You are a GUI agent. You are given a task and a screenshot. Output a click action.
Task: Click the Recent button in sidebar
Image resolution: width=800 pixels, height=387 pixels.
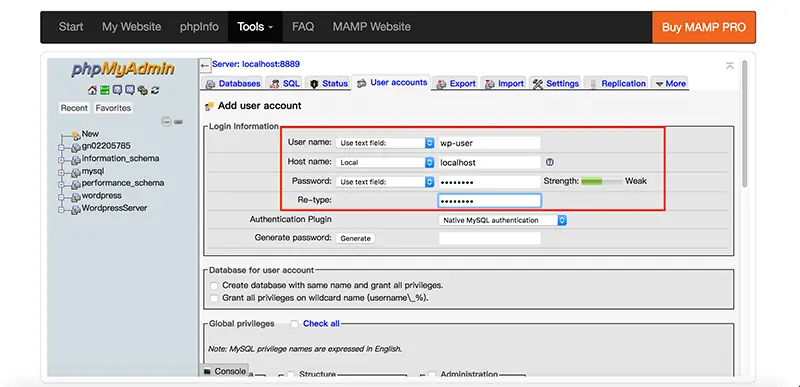click(74, 108)
